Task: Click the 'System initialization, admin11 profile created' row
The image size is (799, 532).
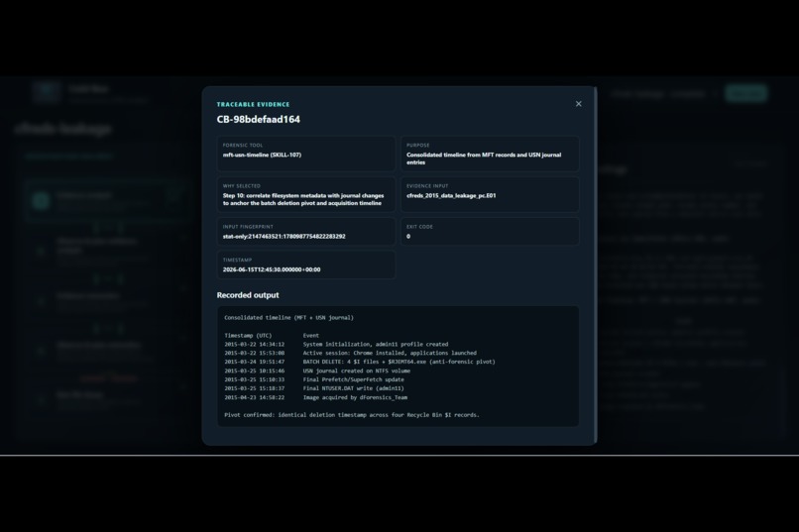Action: pyautogui.click(x=336, y=344)
